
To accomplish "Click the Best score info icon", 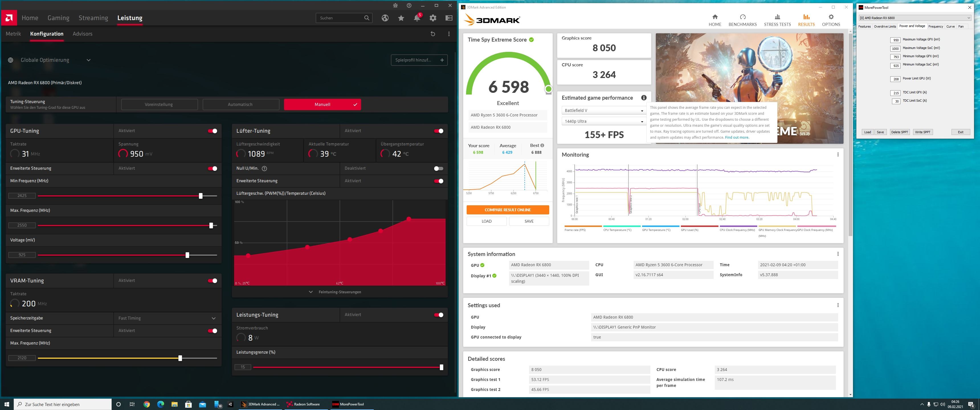I will [542, 145].
